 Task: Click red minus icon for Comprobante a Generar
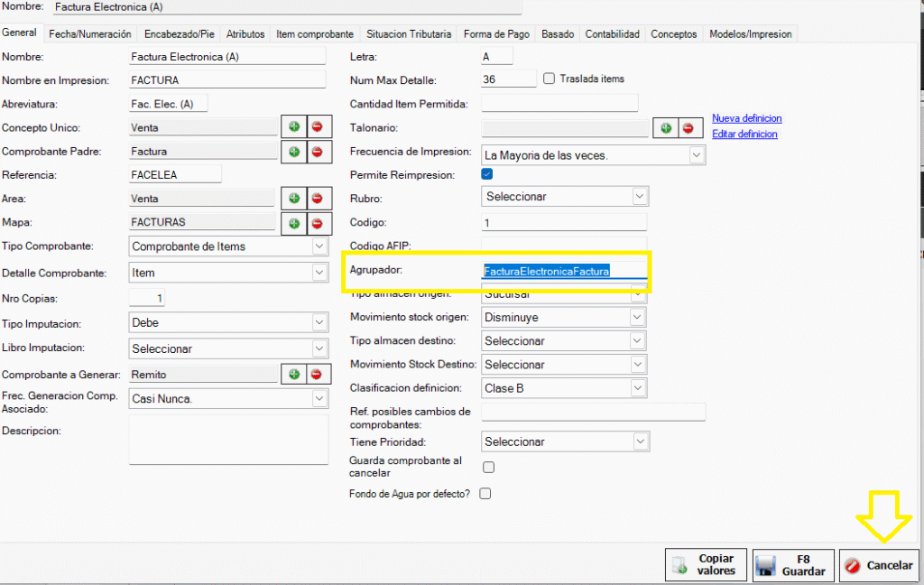[317, 374]
